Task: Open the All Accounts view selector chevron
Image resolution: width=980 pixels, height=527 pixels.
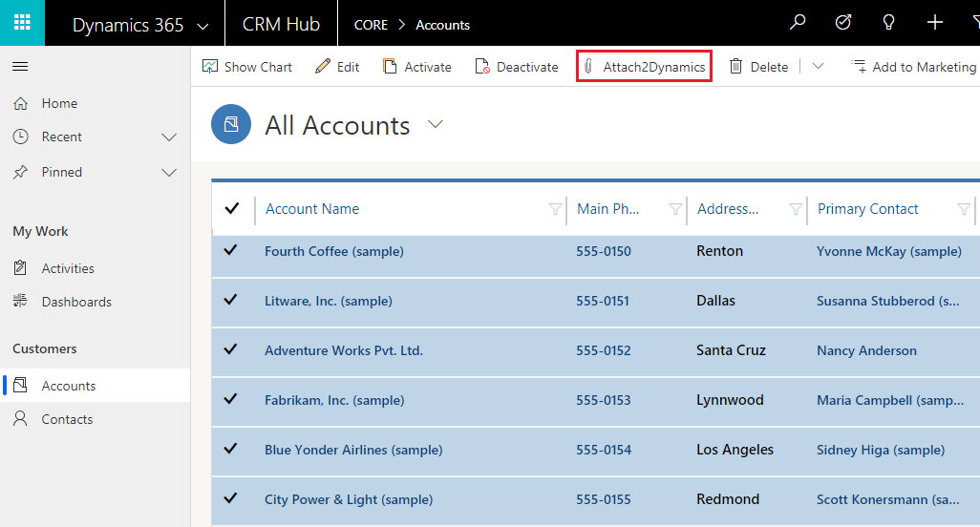Action: (x=435, y=124)
